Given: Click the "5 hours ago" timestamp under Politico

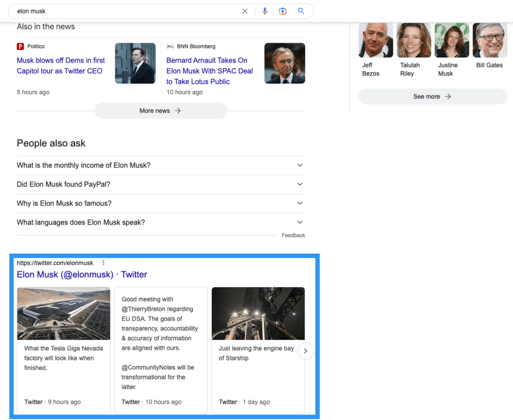Looking at the screenshot, I should 33,92.
